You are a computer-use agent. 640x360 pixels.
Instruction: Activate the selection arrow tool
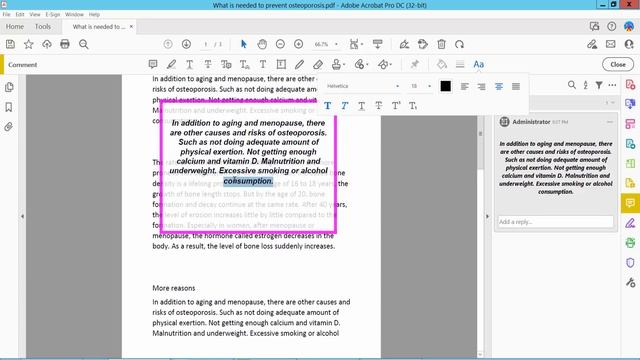(244, 44)
